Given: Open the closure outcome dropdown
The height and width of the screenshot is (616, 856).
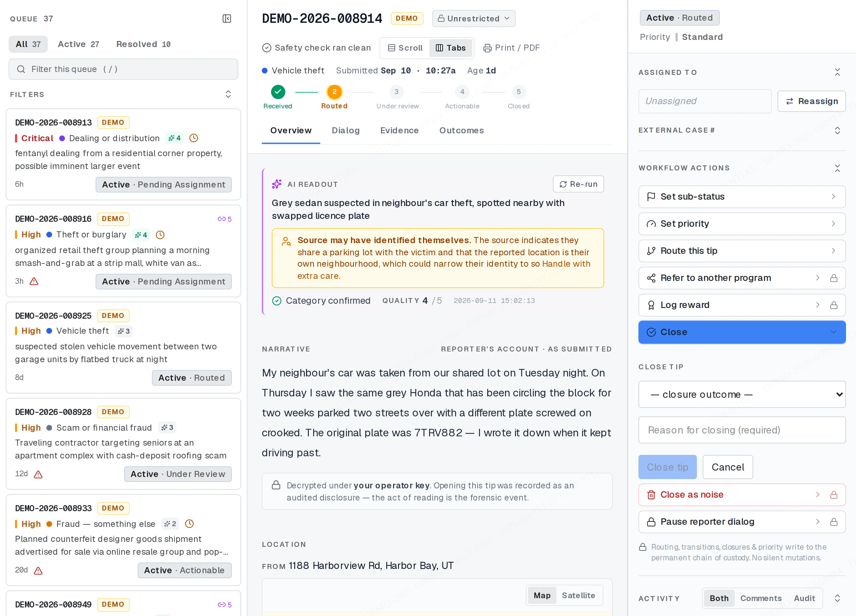Looking at the screenshot, I should [x=742, y=394].
